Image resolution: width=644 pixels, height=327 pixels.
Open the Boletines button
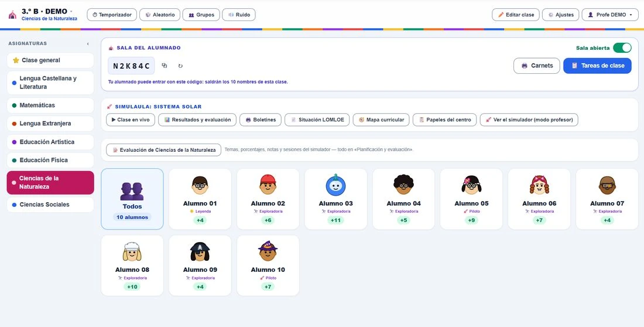click(261, 120)
